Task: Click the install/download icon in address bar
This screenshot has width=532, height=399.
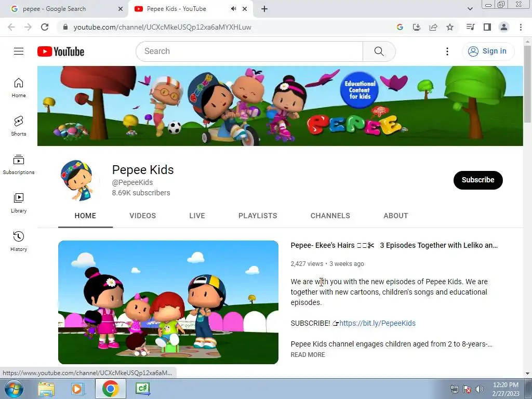Action: point(417,27)
